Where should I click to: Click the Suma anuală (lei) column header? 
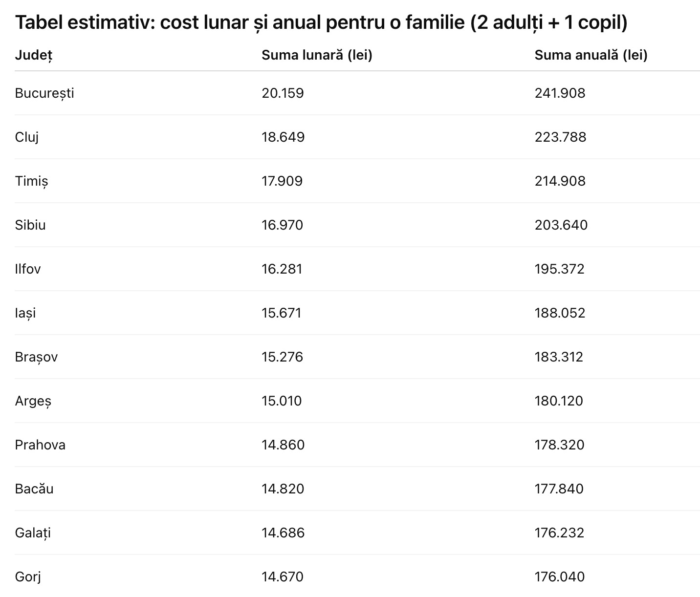(x=591, y=55)
